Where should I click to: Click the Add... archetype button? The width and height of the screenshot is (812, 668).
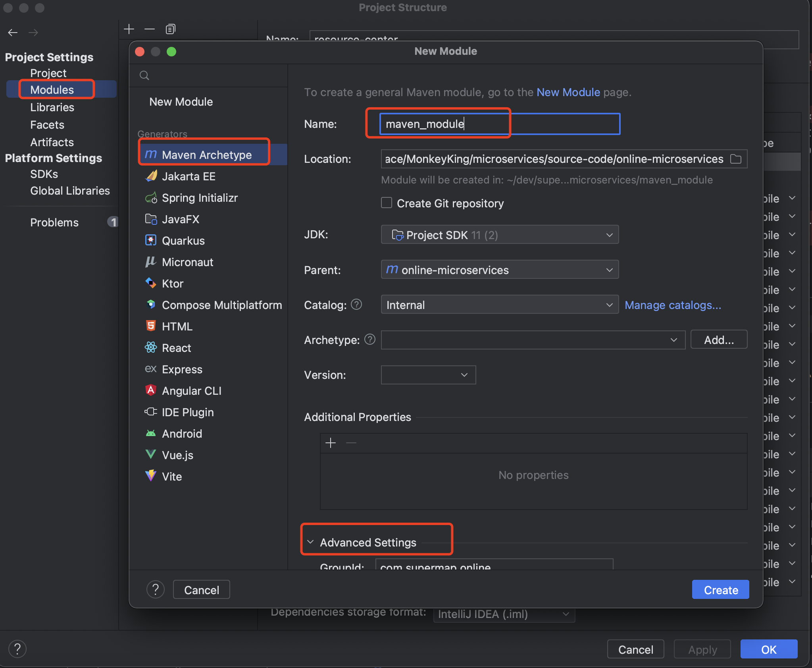click(719, 340)
